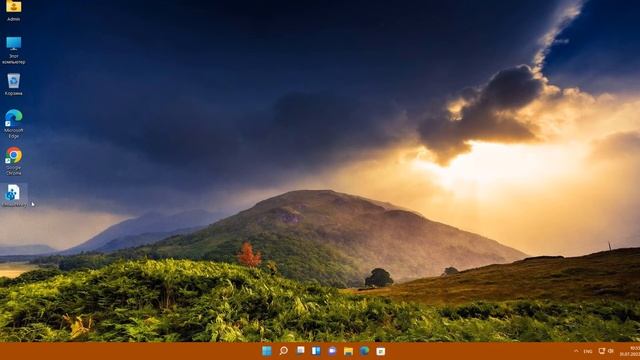The image size is (640, 360).
Task: Select the Microsoft Edge desktop shortcut
Action: coord(13,124)
